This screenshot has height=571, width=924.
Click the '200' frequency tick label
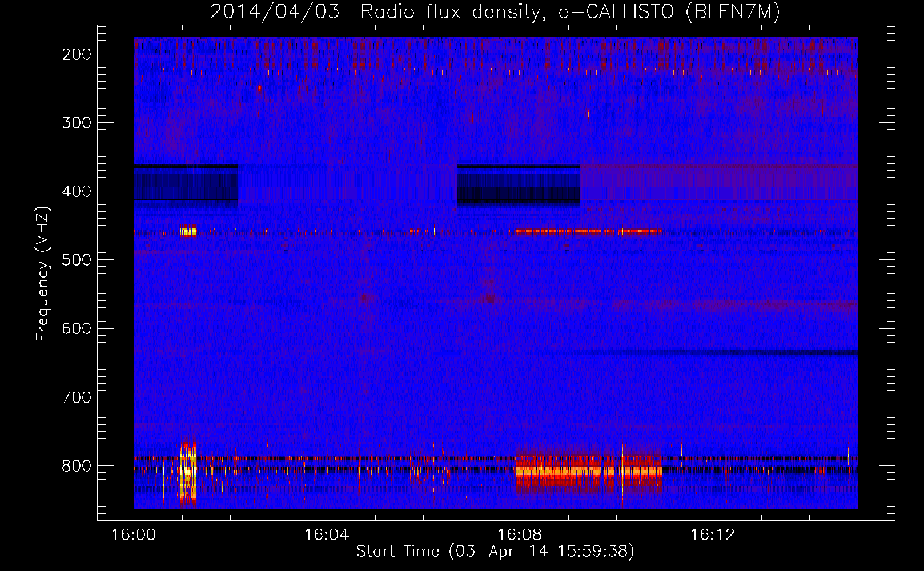point(77,54)
